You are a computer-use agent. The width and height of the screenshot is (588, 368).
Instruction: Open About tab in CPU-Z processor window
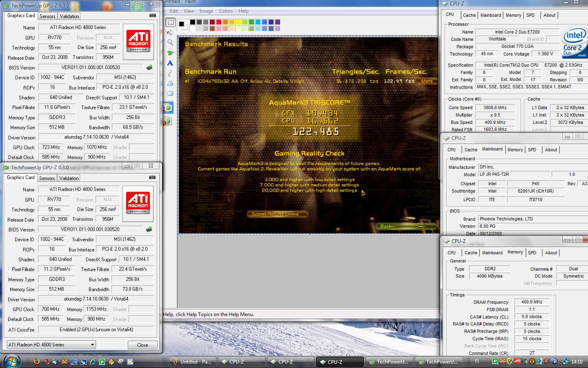tap(549, 15)
